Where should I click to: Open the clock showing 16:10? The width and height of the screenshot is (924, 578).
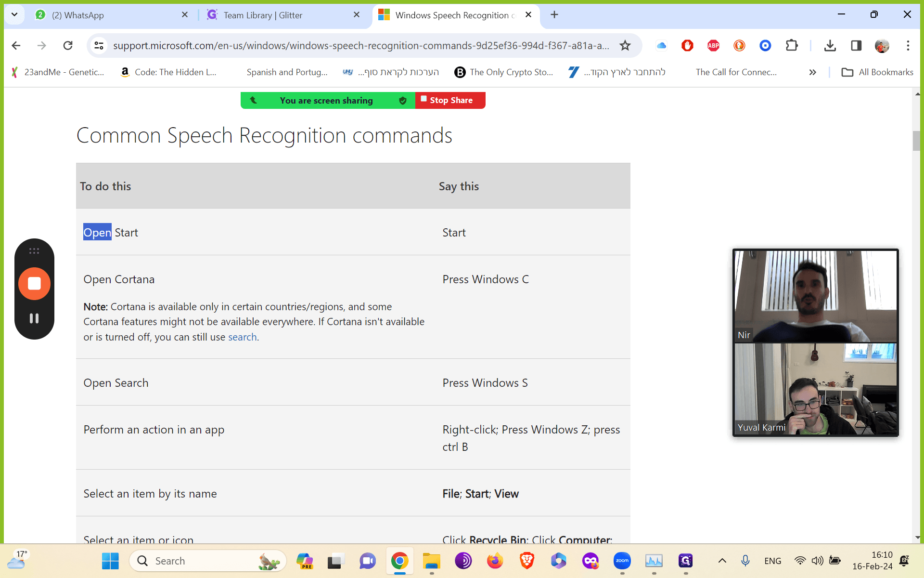point(872,561)
